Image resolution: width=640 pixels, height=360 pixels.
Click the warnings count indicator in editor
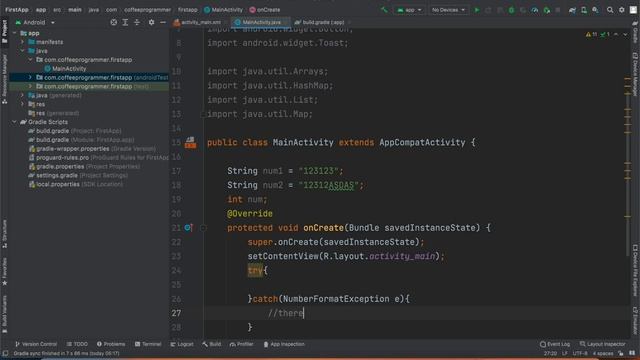pyautogui.click(x=591, y=35)
